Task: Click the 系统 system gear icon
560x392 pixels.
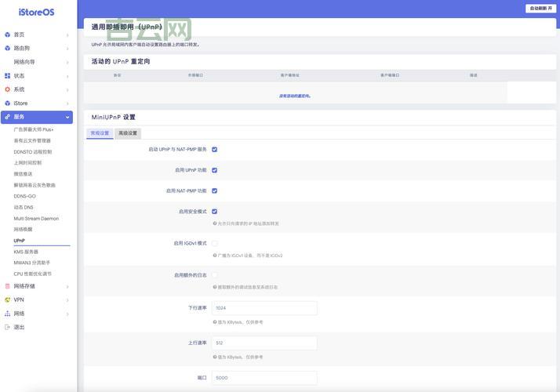Action: [x=8, y=89]
